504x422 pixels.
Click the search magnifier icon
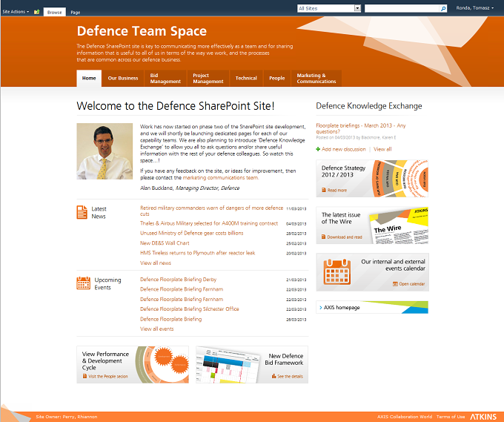[x=443, y=9]
